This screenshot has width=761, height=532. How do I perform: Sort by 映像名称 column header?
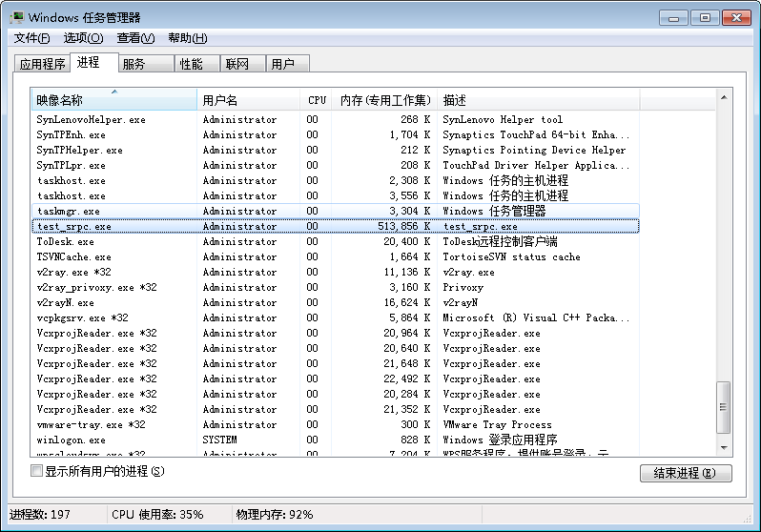tap(114, 100)
